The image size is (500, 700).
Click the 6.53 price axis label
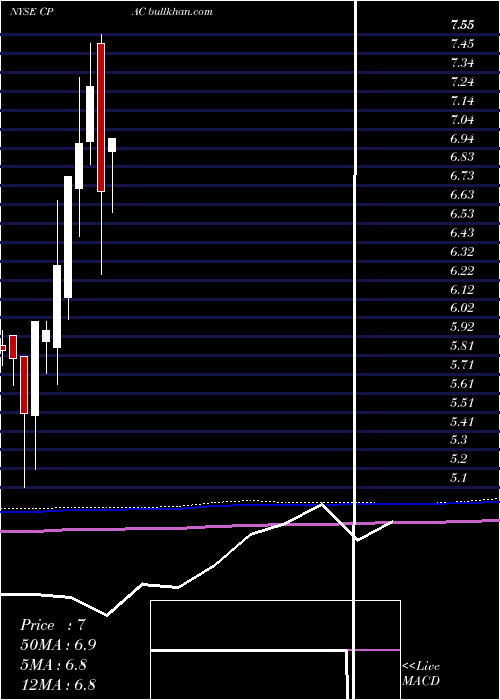[x=462, y=213]
